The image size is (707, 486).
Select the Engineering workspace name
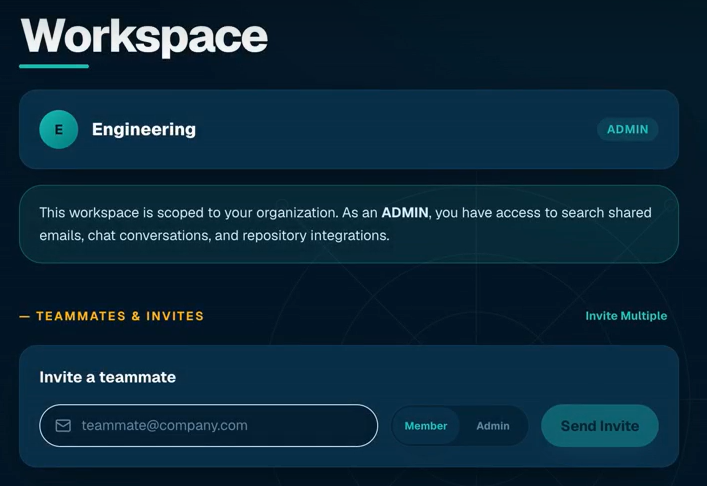click(144, 129)
